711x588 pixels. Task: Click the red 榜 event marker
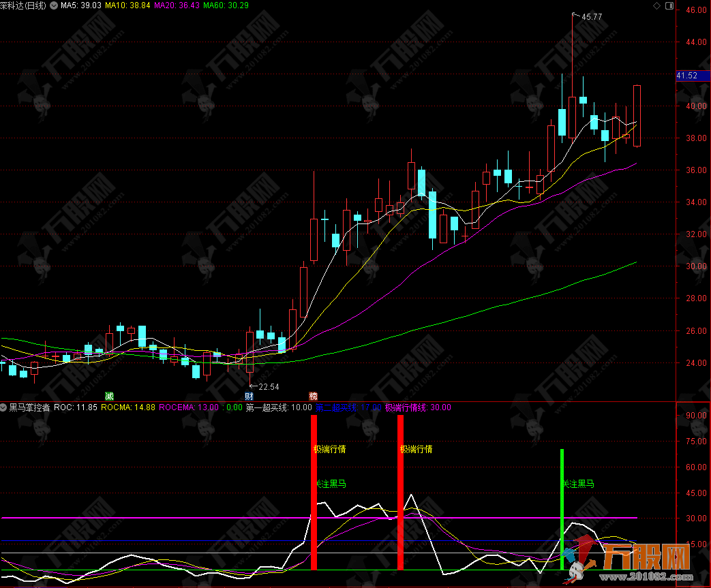313,396
